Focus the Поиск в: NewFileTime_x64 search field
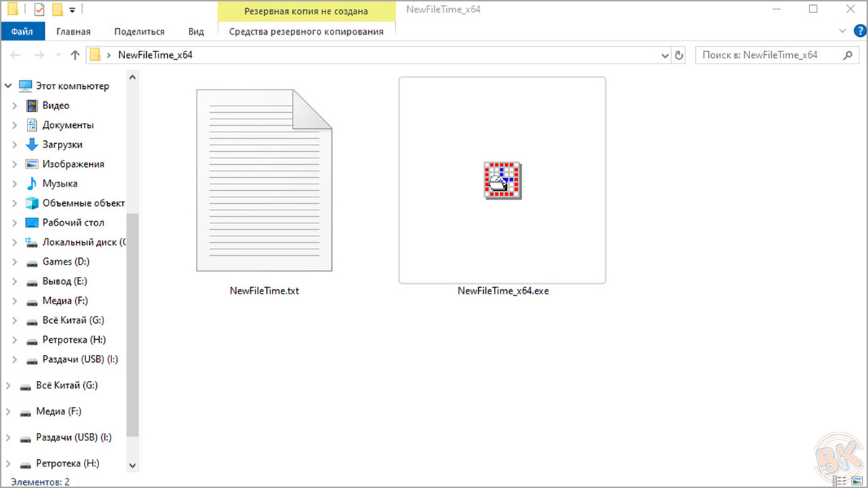 coord(778,55)
